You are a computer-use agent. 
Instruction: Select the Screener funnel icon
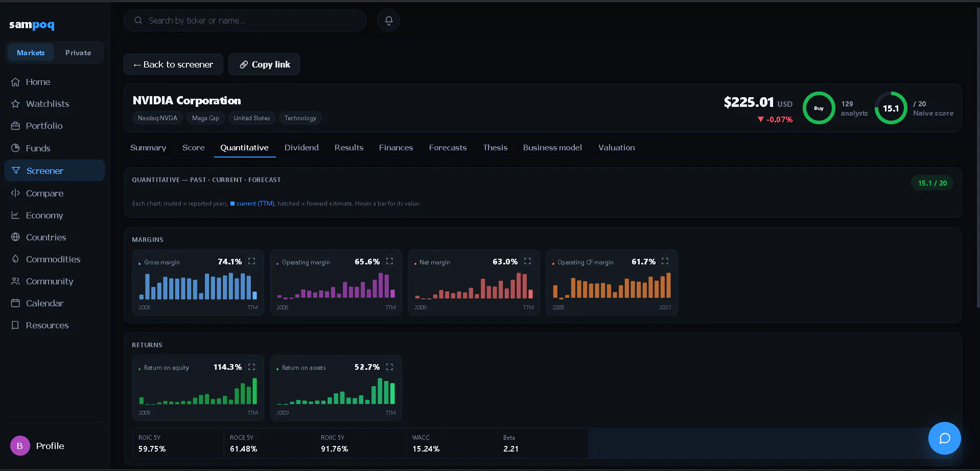pyautogui.click(x=16, y=171)
